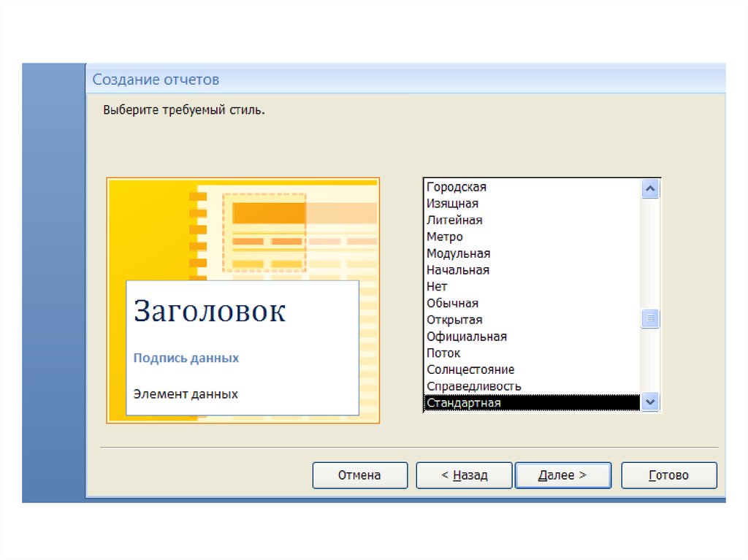748x560 pixels.
Task: Choose the Официальная style
Action: coord(467,337)
